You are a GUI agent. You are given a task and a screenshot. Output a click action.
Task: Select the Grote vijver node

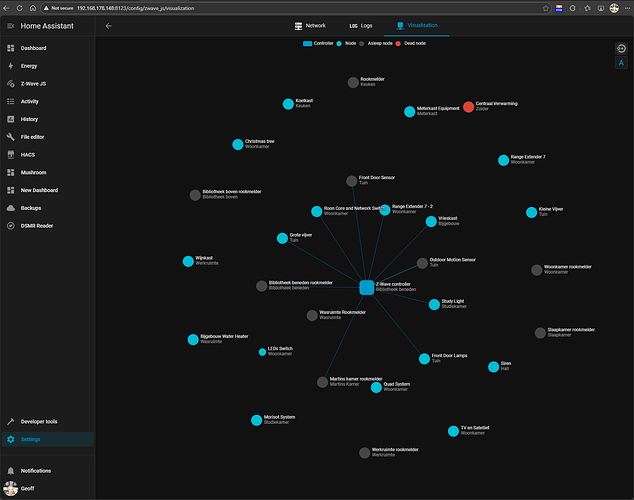[282, 238]
